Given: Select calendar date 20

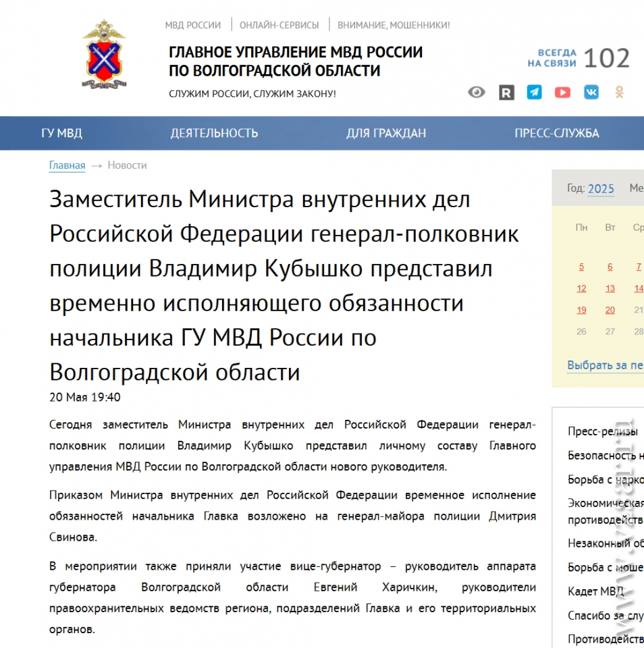Looking at the screenshot, I should tap(610, 310).
